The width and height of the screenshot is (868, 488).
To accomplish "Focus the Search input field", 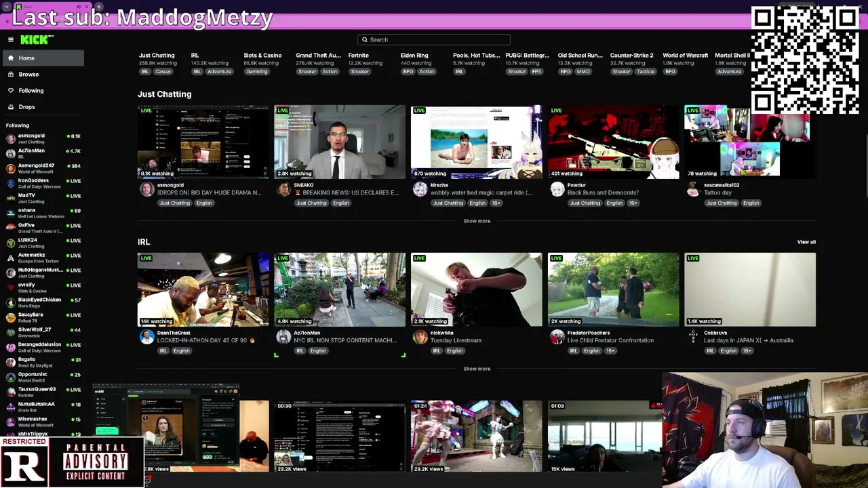I will click(x=434, y=40).
